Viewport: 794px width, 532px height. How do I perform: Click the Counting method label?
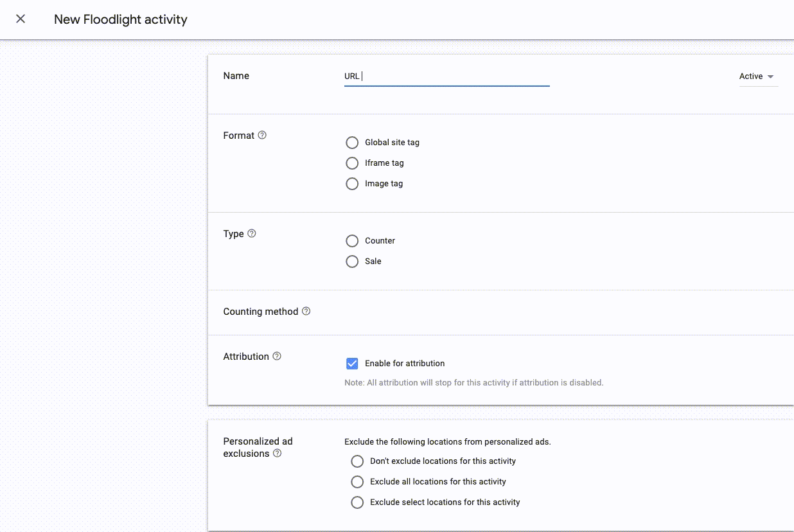pos(261,312)
